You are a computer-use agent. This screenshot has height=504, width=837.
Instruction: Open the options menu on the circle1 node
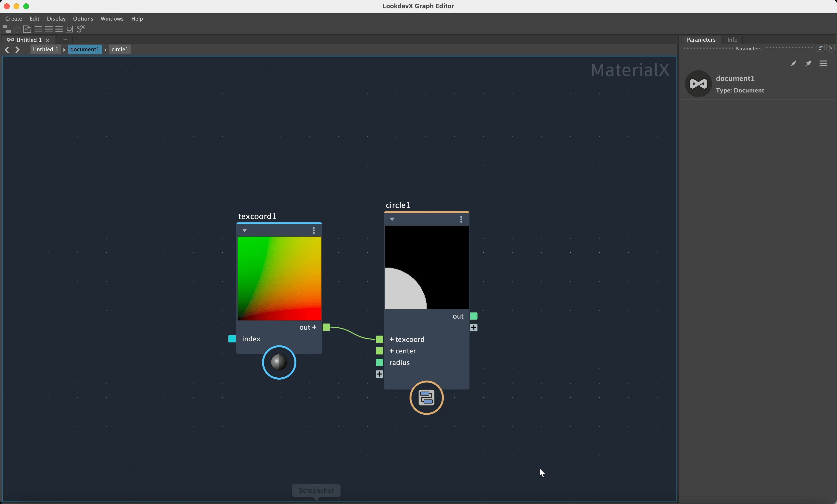click(461, 219)
